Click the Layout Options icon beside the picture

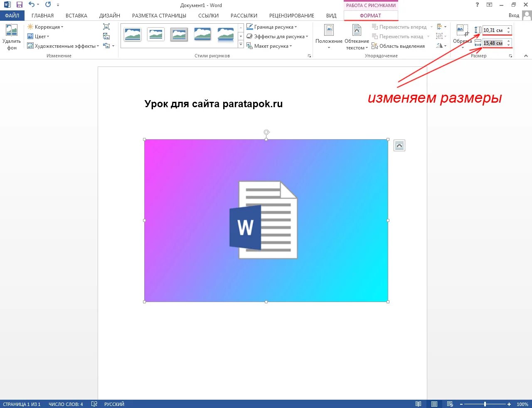point(399,145)
